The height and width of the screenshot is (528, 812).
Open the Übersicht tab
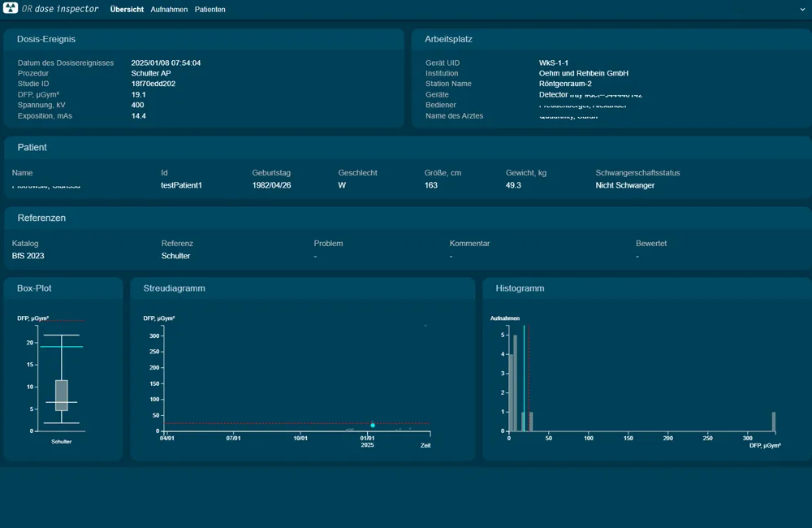(x=127, y=10)
